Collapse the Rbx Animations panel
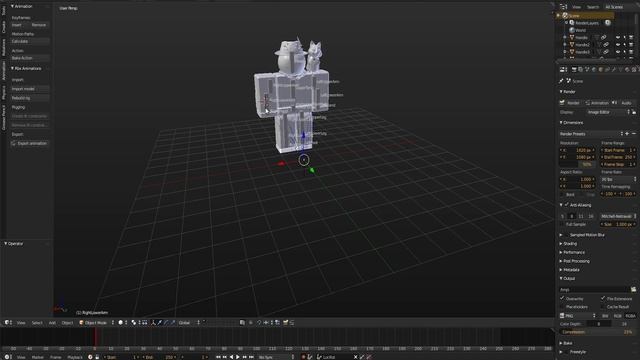Viewport: 640px width, 360px height. 26,68
